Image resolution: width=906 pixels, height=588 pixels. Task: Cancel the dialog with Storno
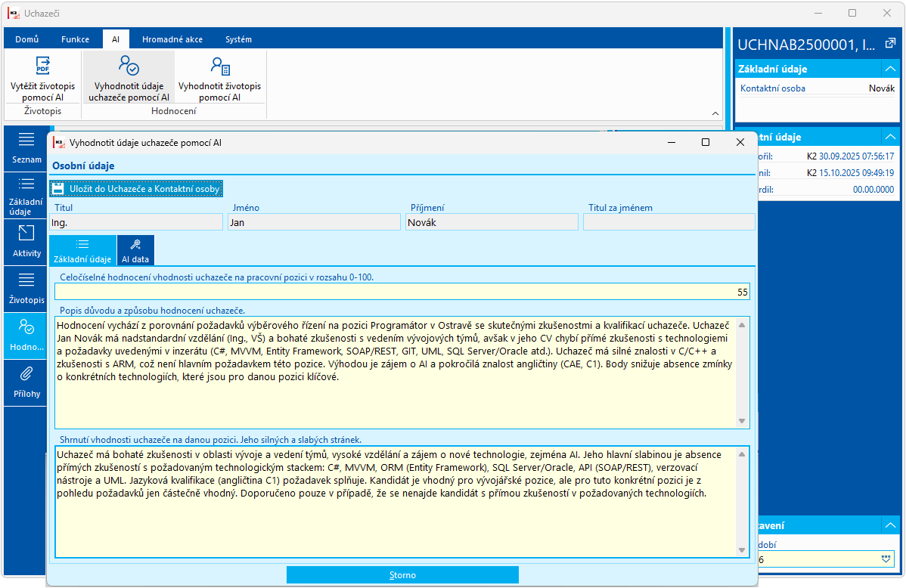click(403, 574)
